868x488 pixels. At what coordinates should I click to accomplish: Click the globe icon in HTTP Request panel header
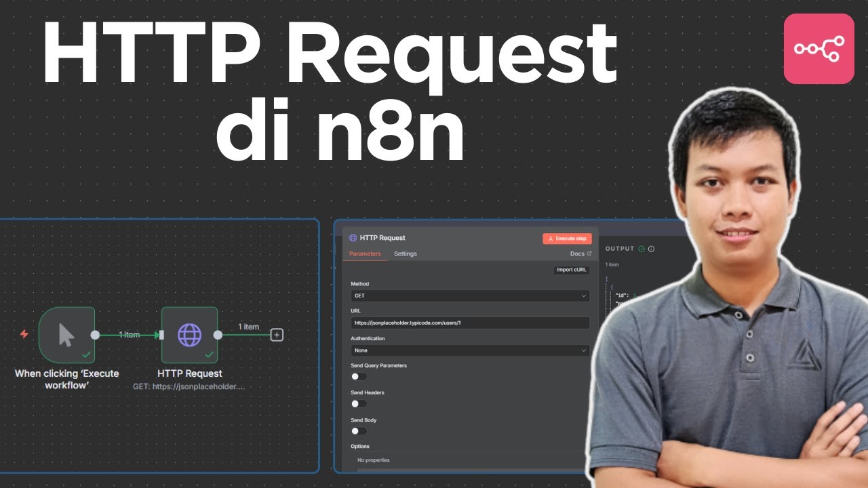click(353, 238)
